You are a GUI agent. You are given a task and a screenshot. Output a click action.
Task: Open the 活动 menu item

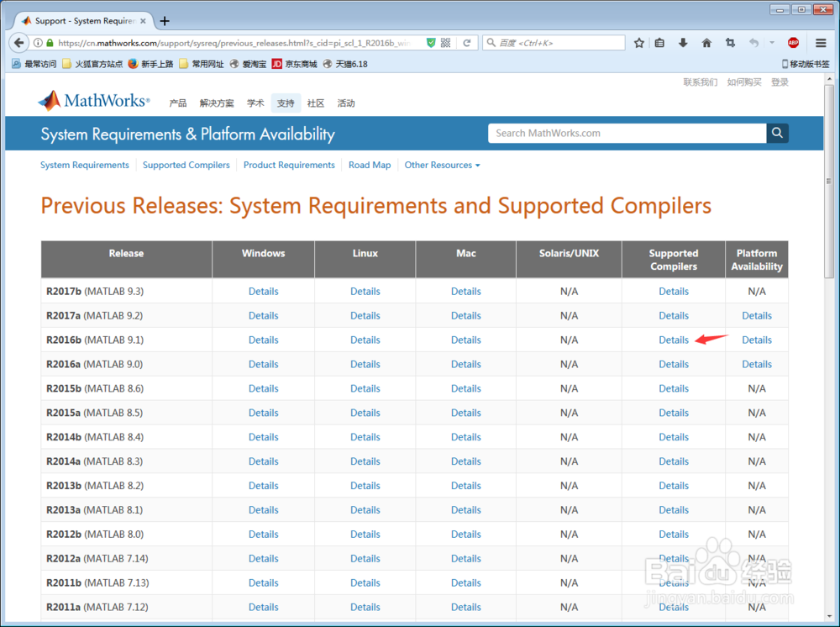tap(345, 103)
